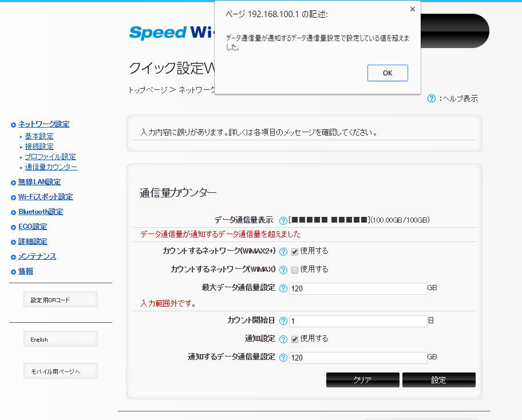The width and height of the screenshot is (522, 420).
Task: Click the ネットワーク設定 bullet icon
Action: click(13, 125)
